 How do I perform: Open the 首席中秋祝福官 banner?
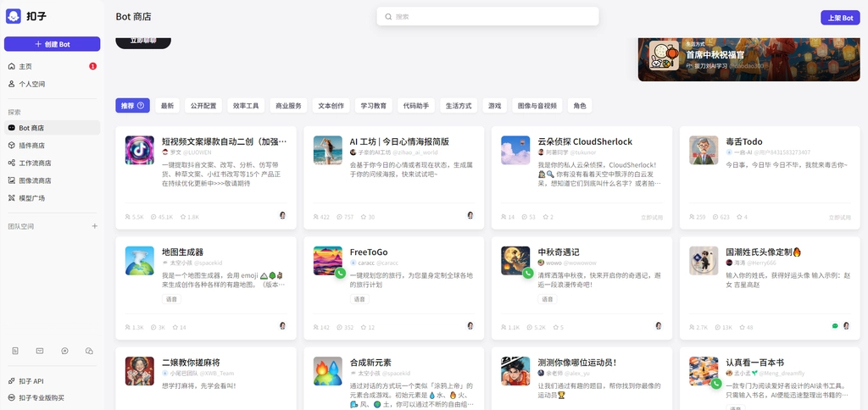click(x=749, y=60)
